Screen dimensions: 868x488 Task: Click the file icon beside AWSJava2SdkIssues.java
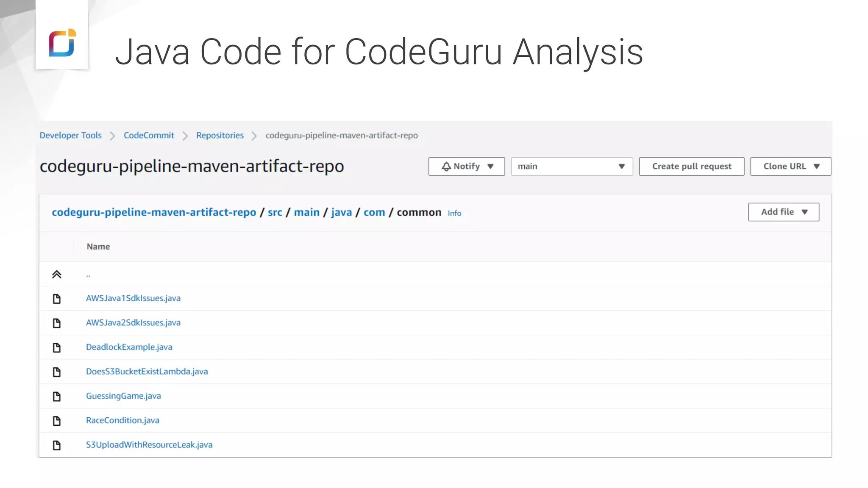coord(56,323)
